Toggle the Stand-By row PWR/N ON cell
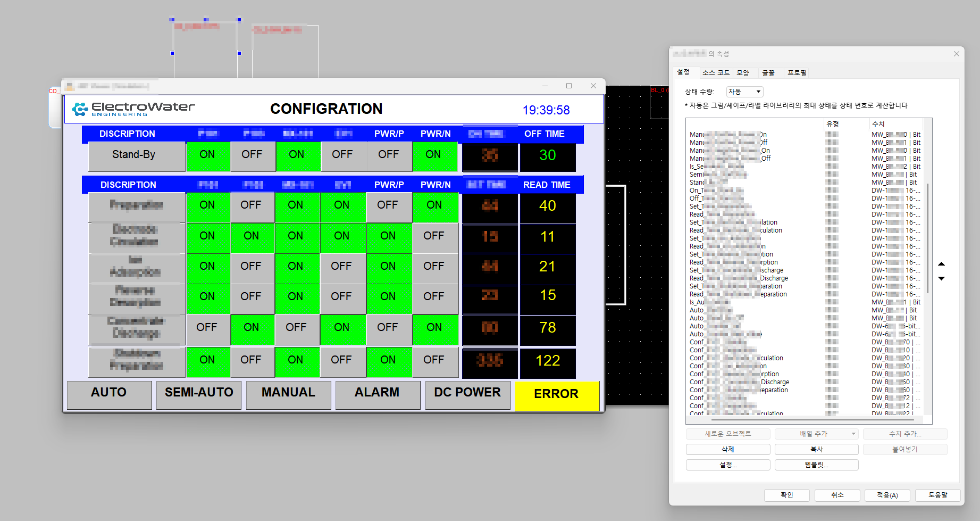Screen dimensions: 980x521 pyautogui.click(x=434, y=155)
